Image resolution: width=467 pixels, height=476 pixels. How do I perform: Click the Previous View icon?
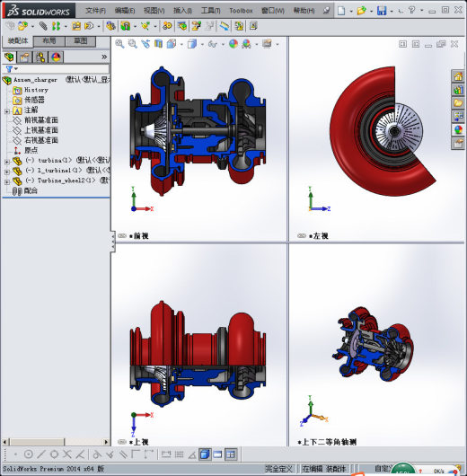click(x=145, y=44)
